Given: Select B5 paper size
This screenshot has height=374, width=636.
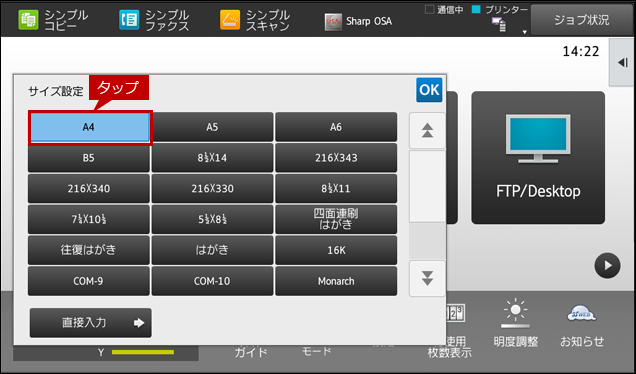Looking at the screenshot, I should coord(88,158).
